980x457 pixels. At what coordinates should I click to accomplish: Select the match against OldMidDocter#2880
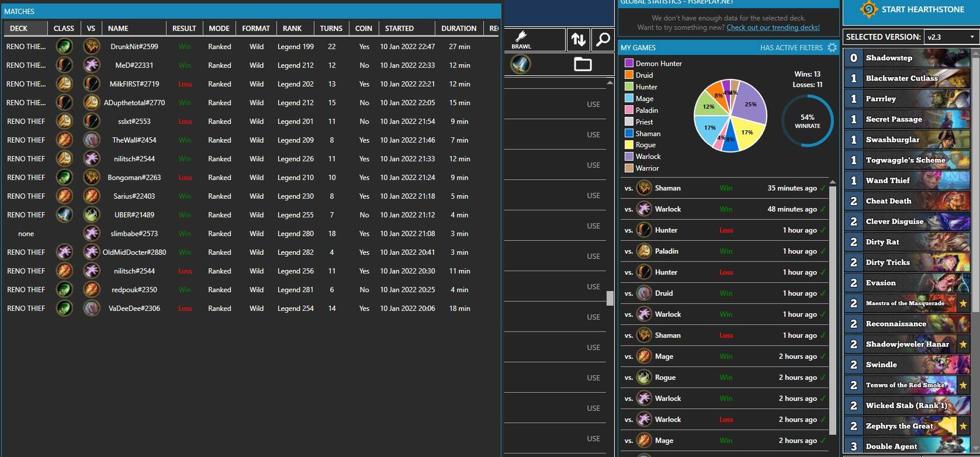click(251, 252)
